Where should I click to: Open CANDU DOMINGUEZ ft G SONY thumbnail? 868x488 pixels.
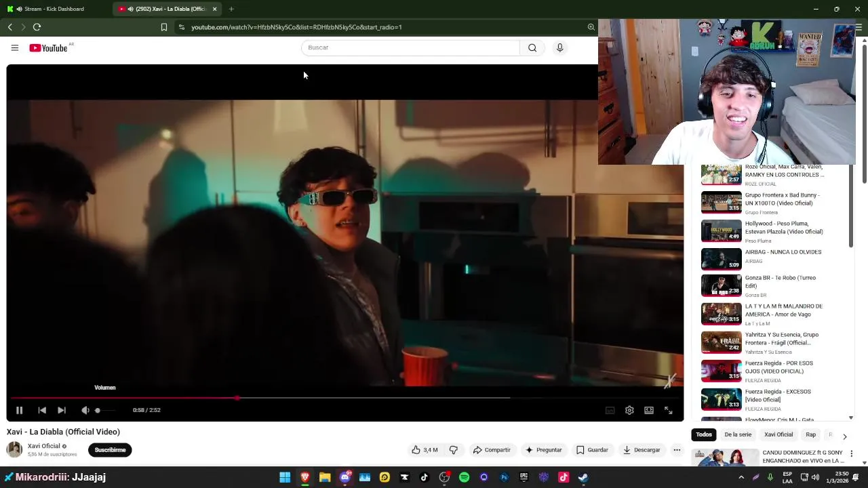click(725, 457)
